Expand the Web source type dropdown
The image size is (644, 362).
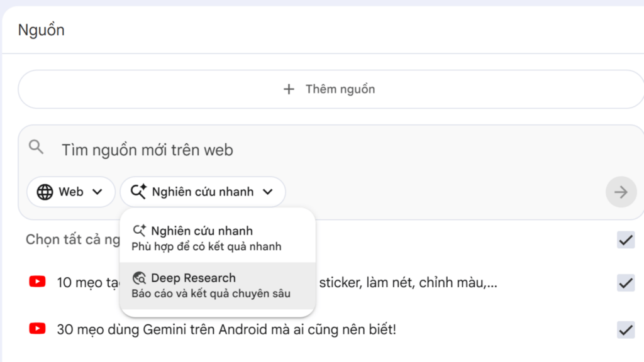pos(70,192)
